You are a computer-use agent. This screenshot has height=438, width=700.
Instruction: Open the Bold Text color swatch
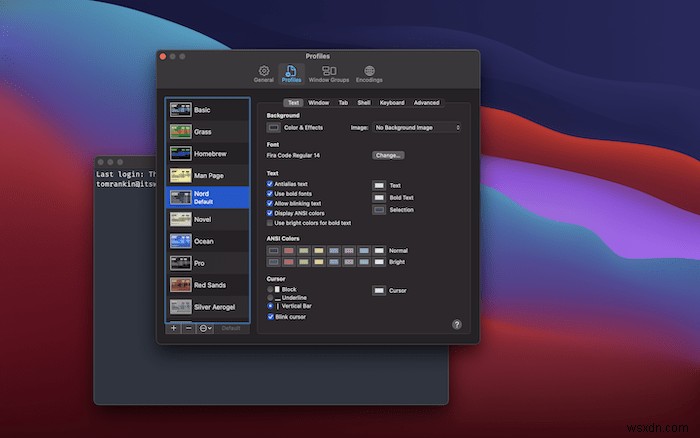point(379,198)
